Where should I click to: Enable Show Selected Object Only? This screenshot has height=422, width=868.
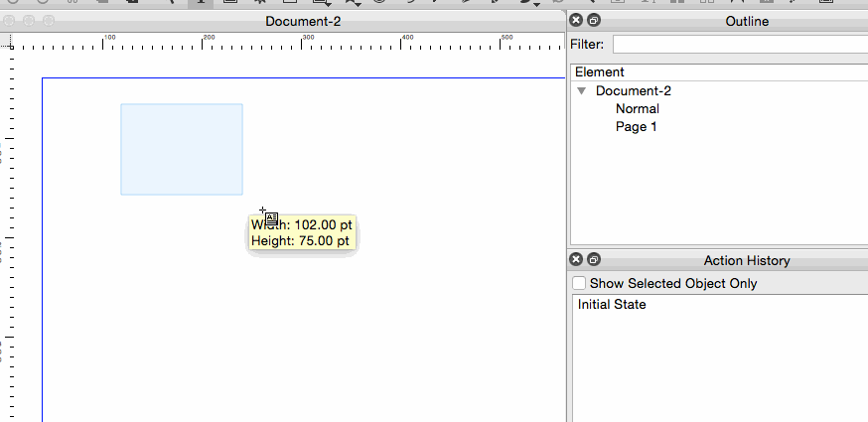tap(579, 284)
